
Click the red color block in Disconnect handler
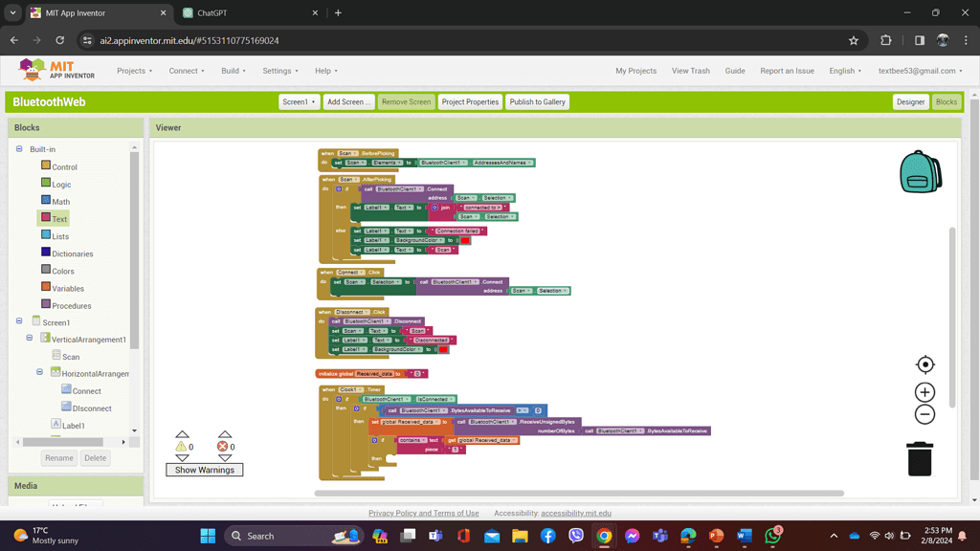click(x=443, y=349)
